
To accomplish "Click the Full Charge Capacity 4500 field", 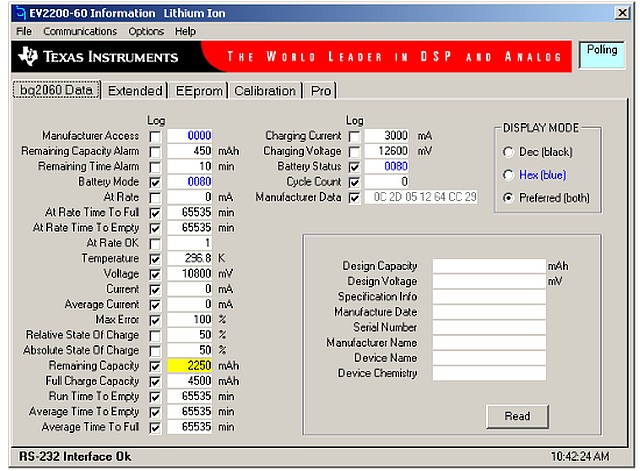I will 190,381.
